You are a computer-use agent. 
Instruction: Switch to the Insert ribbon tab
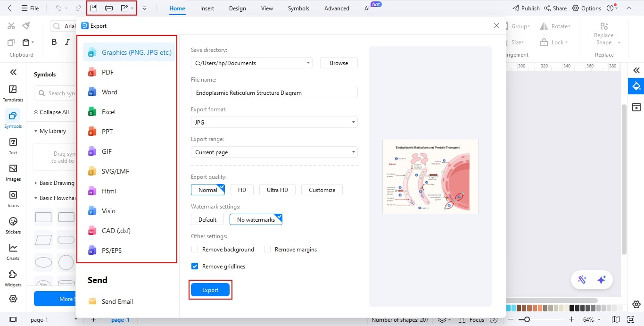pyautogui.click(x=207, y=8)
